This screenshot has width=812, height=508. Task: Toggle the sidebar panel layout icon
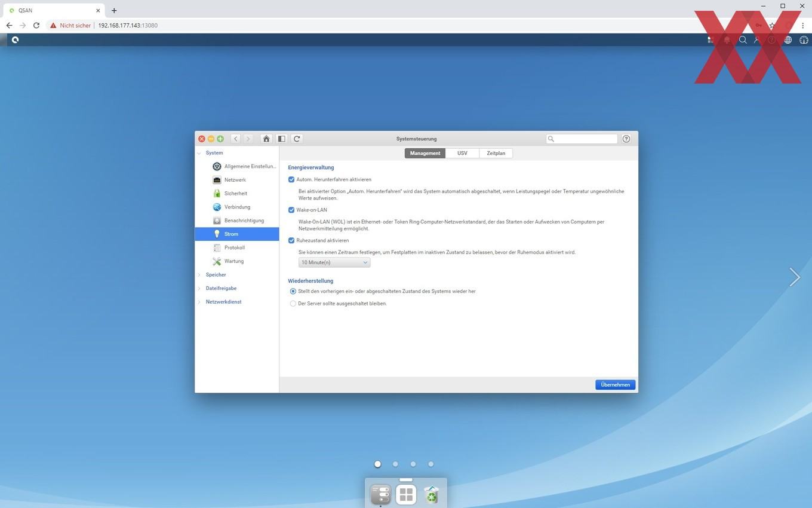click(282, 139)
